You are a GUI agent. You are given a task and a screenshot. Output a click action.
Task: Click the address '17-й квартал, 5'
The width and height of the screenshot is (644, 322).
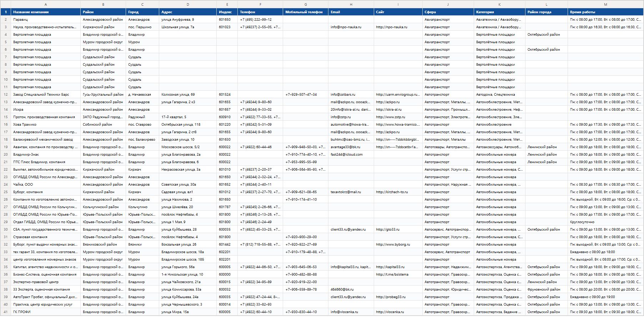(188, 117)
